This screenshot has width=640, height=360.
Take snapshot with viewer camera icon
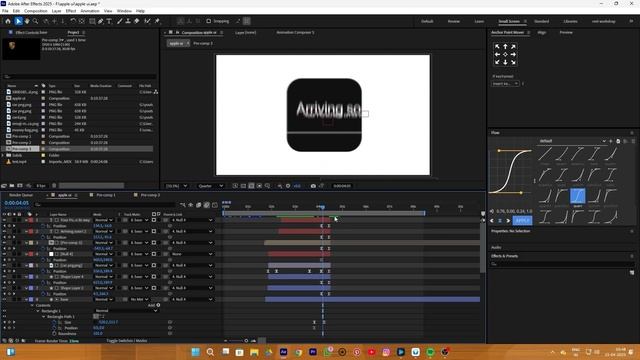click(x=313, y=186)
